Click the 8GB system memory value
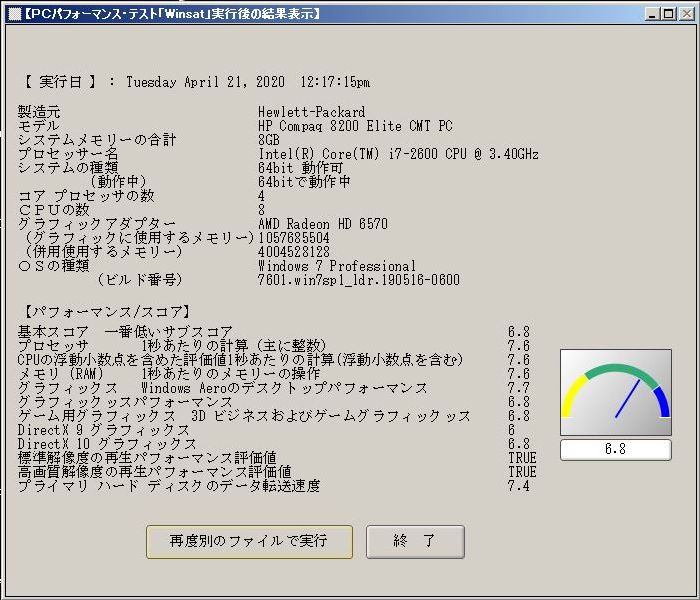The image size is (700, 600). (269, 140)
